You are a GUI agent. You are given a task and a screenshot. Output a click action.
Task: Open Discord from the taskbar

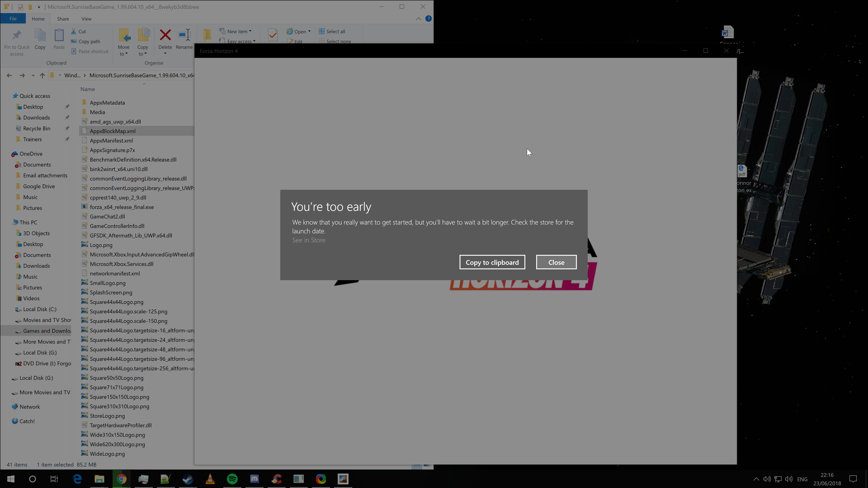click(x=254, y=479)
